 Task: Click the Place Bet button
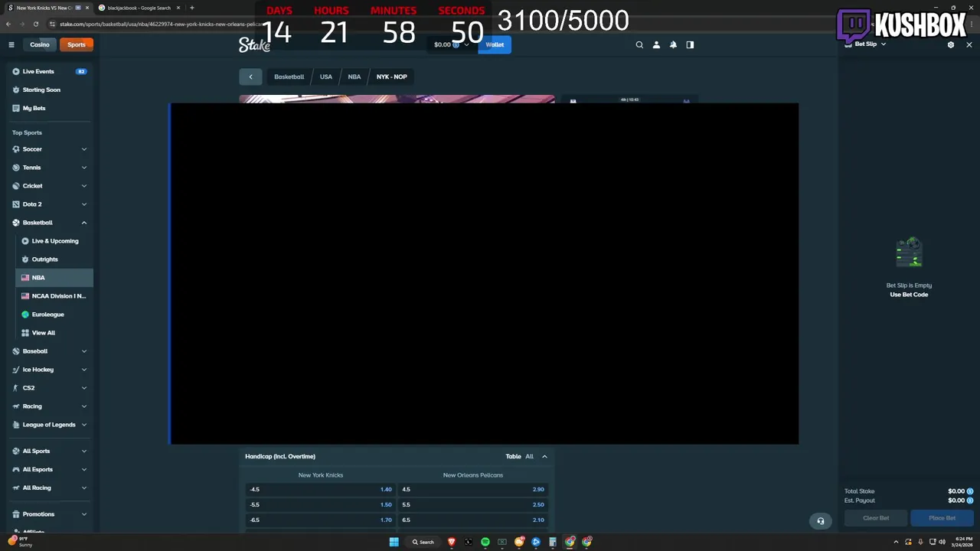coord(942,518)
